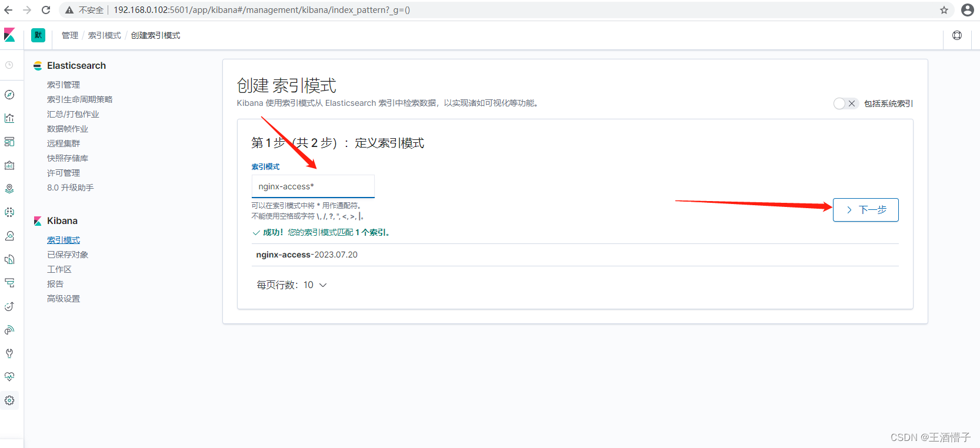This screenshot has height=448, width=980.
Task: Open Uptime icon in sidebar
Action: [9, 306]
